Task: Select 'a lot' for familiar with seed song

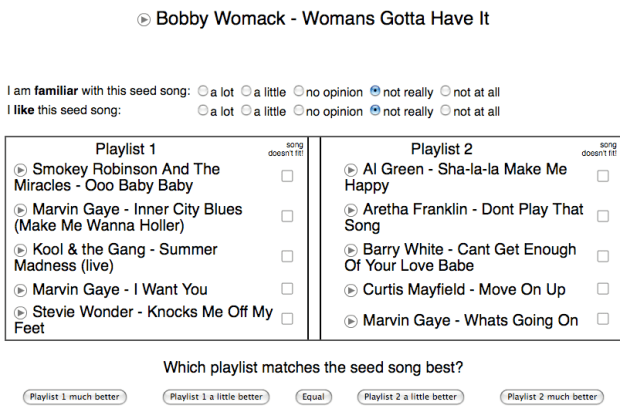Action: click(203, 91)
